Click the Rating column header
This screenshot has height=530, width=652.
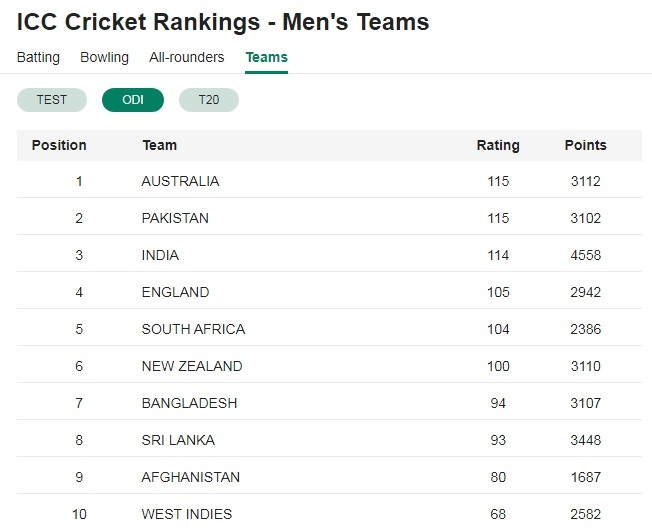tap(498, 145)
